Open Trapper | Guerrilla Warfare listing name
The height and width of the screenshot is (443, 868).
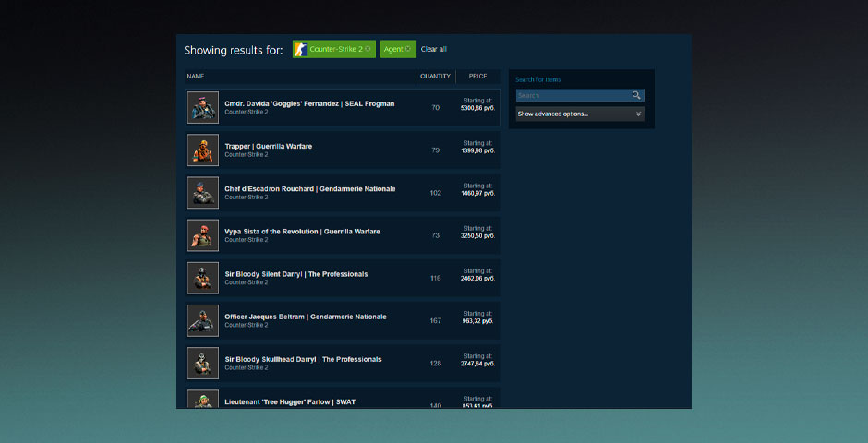[x=269, y=146]
